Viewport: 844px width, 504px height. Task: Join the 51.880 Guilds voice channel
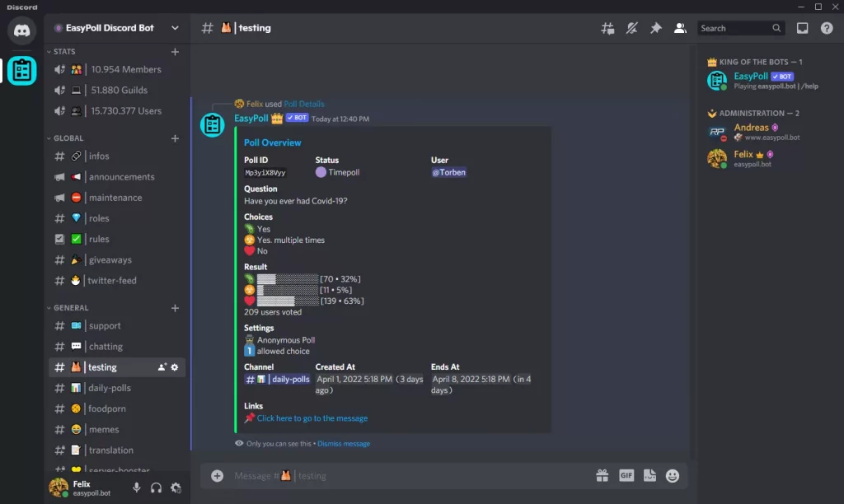point(117,90)
